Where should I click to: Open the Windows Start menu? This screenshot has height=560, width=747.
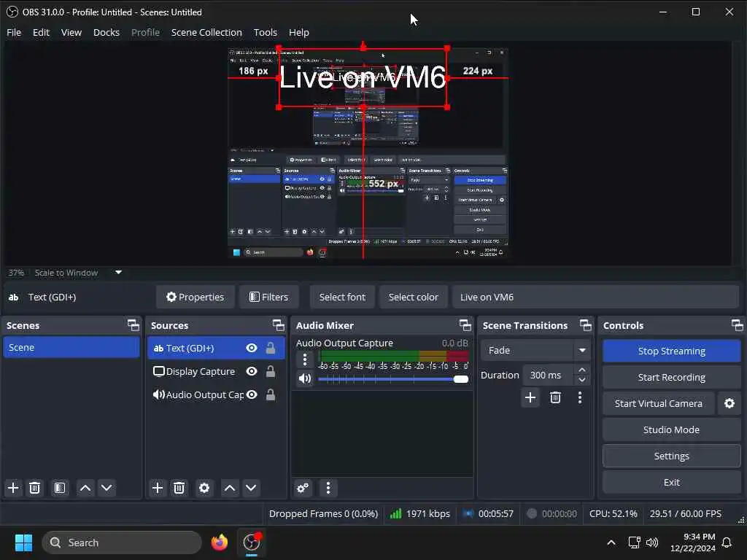[23, 542]
